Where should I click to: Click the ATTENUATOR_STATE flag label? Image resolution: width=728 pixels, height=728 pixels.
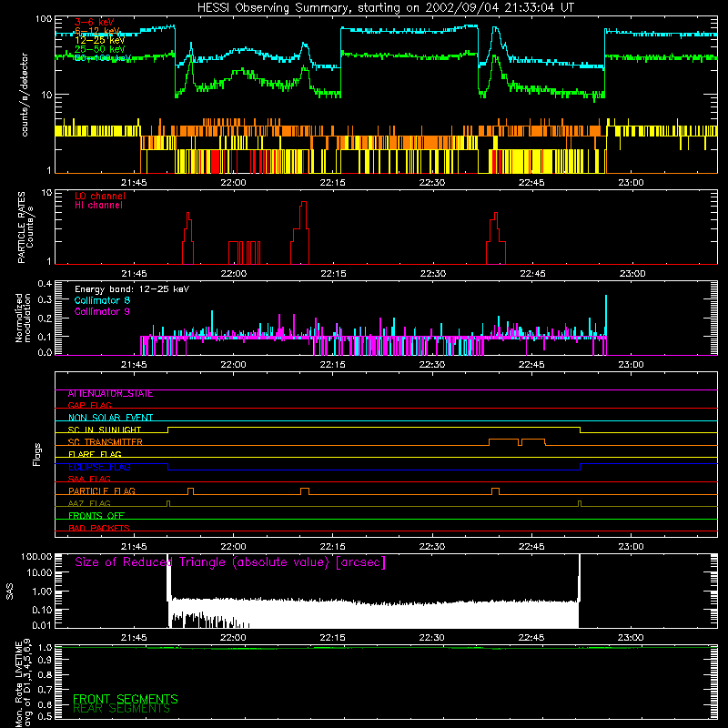(110, 394)
